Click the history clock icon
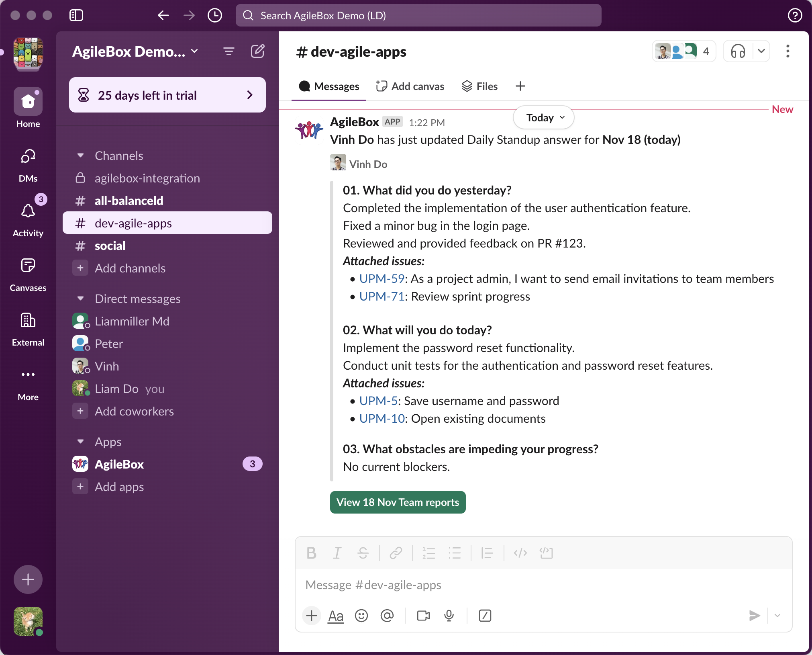The width and height of the screenshot is (812, 655). click(215, 16)
